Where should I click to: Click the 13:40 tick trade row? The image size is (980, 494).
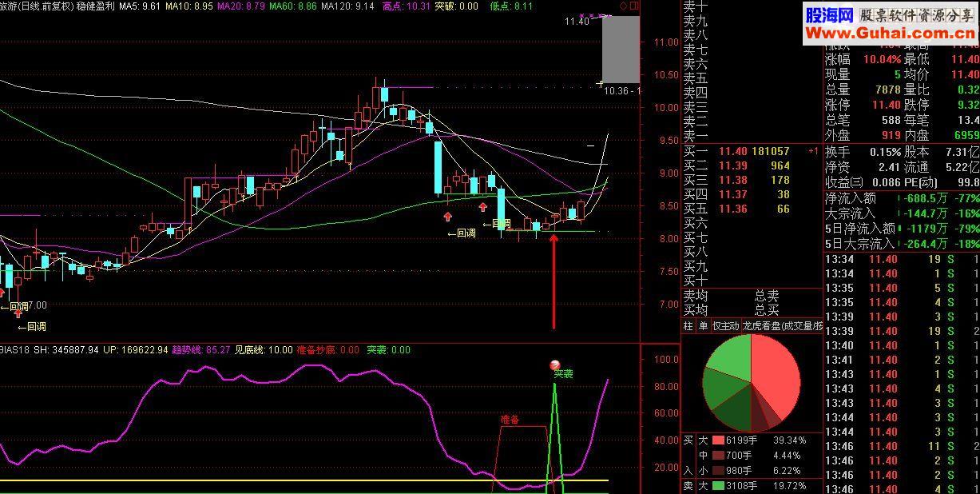pyautogui.click(x=902, y=345)
